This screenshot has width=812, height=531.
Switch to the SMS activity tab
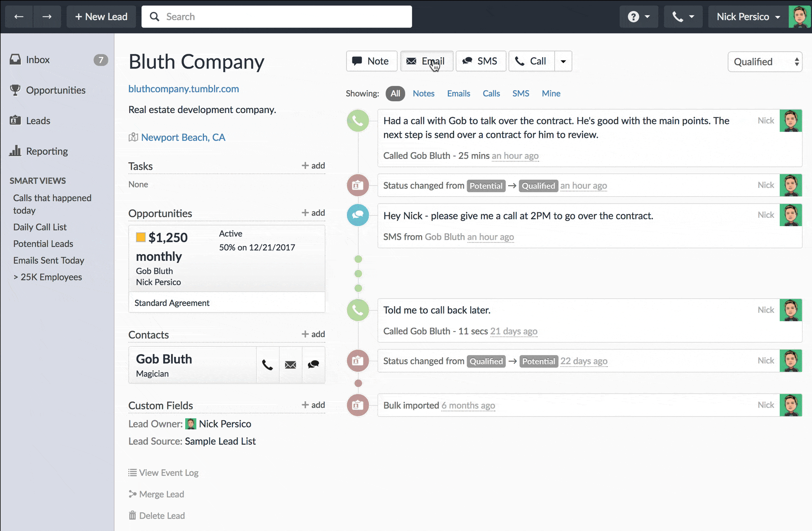[520, 93]
